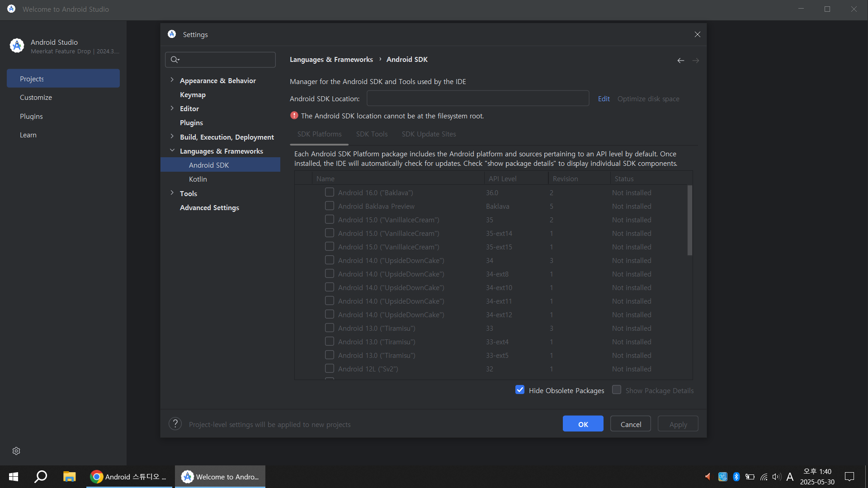Uncheck Hide Obsolete Packages
The width and height of the screenshot is (868, 488).
click(520, 390)
